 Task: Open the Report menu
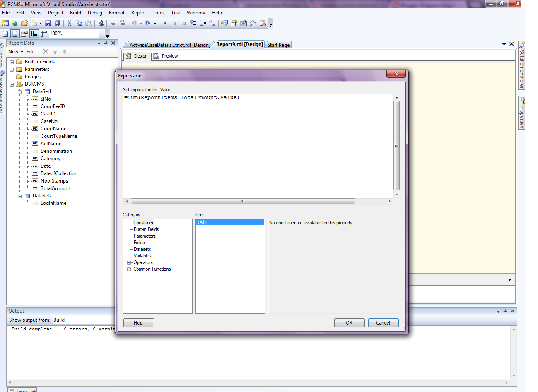(x=138, y=13)
